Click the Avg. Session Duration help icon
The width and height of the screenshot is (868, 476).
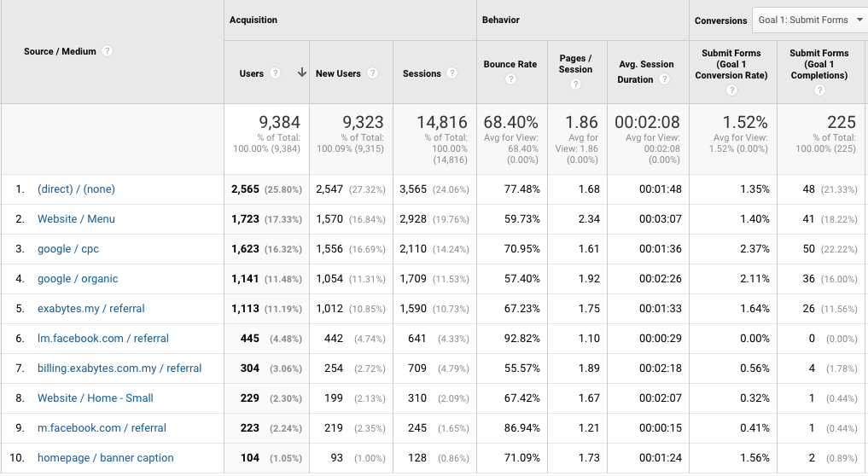(664, 79)
